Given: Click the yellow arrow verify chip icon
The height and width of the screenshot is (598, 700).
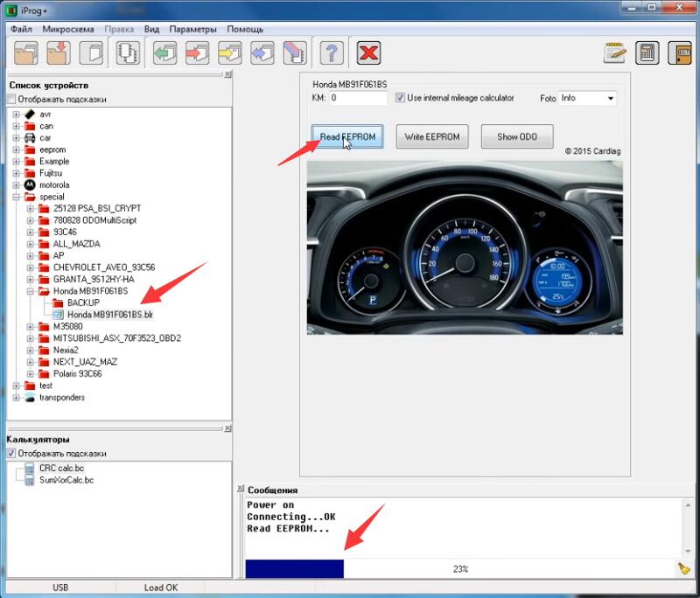Looking at the screenshot, I should tap(230, 53).
